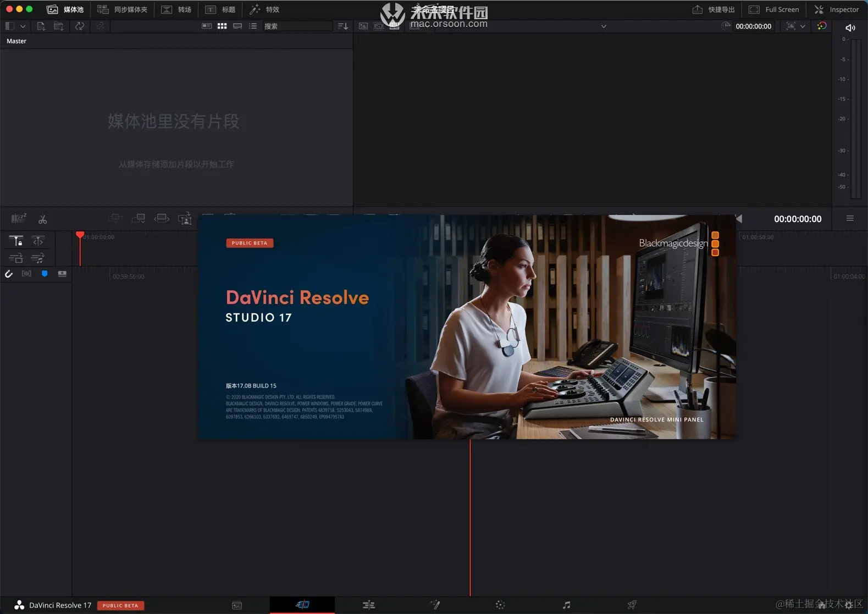Click the relink media icon
This screenshot has width=868, height=614.
(x=99, y=26)
